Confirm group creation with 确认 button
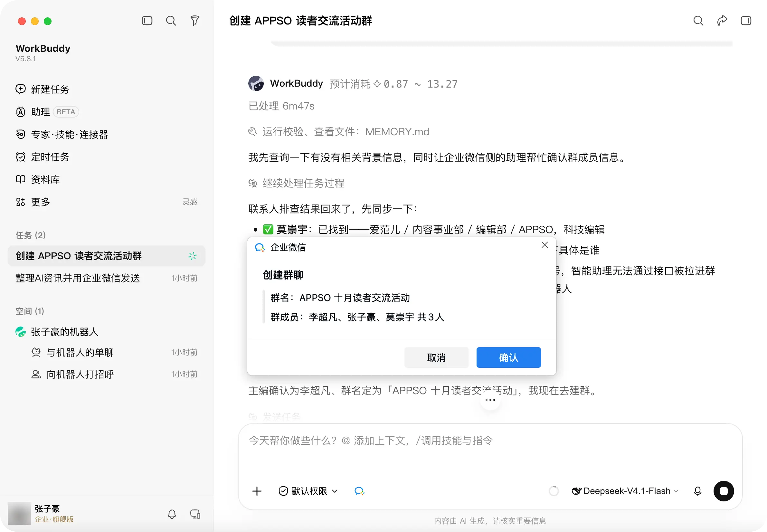767x532 pixels. click(x=509, y=357)
